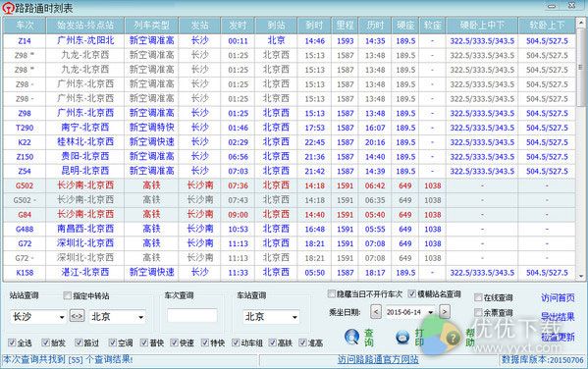Toggle the 准高 checkbox

(302, 343)
